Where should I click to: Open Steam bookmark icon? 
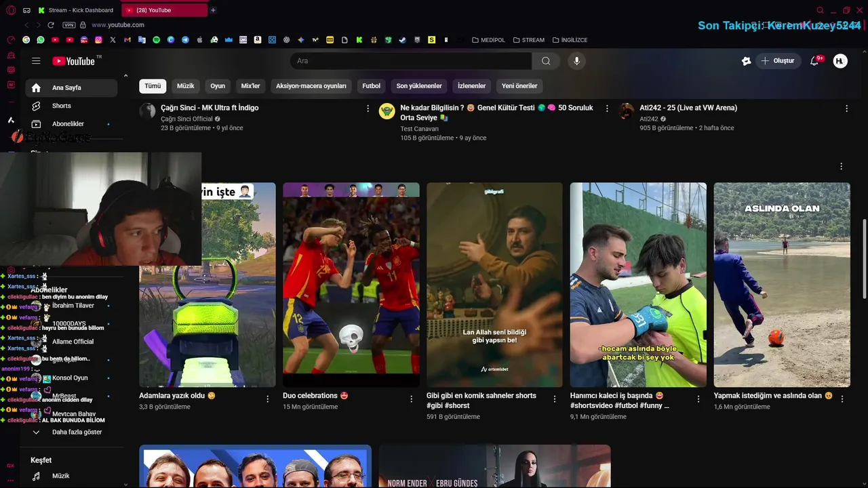(x=402, y=40)
